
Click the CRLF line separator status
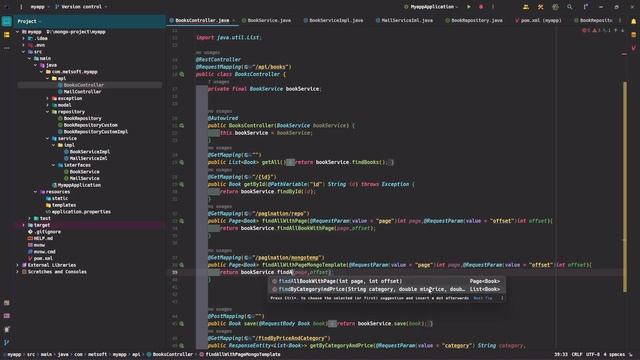click(577, 354)
